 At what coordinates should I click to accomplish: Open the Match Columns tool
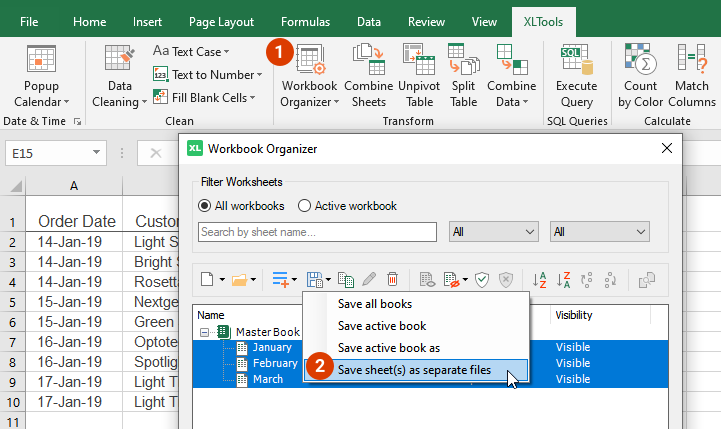[x=692, y=76]
